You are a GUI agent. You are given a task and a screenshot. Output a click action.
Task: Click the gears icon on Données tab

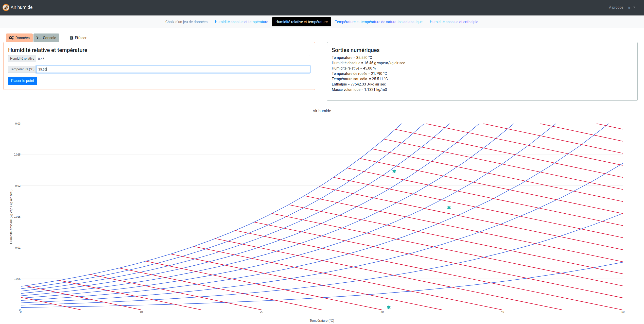pyautogui.click(x=11, y=38)
